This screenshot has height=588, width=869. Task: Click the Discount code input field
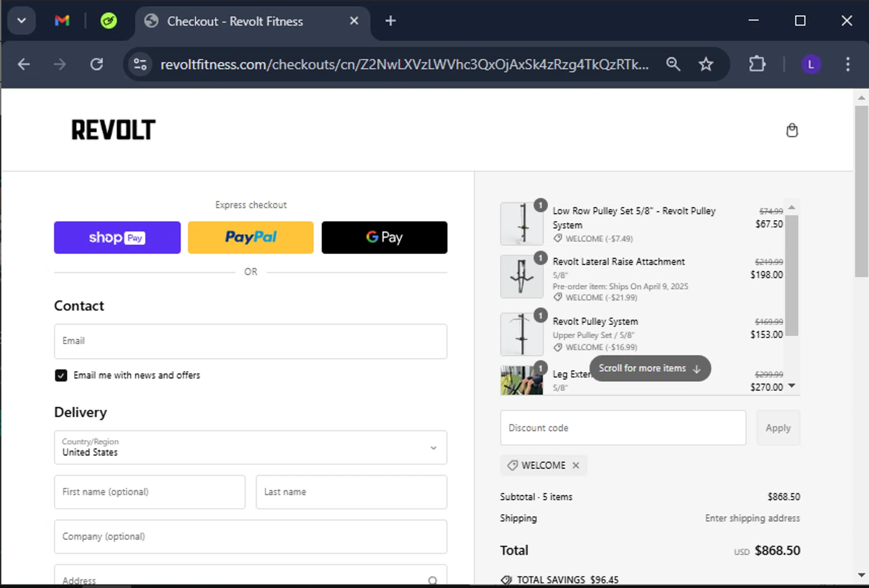point(623,428)
